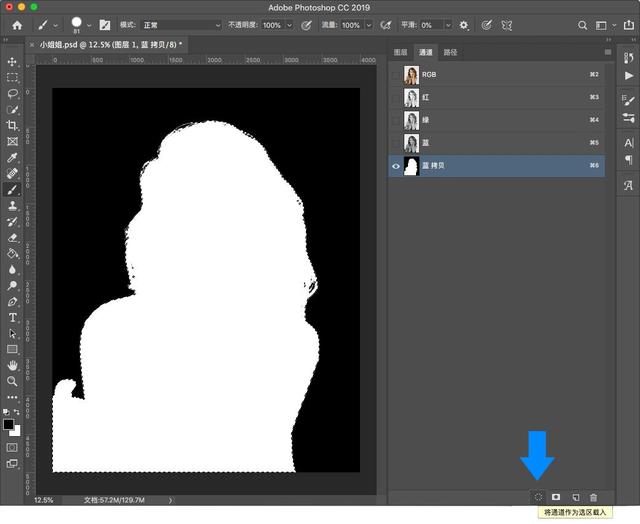
Task: Open the 平滑 smoothing dropdown arrow
Action: click(448, 25)
